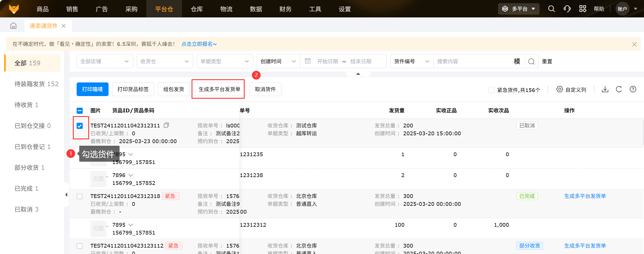Enable the 紧急货件 filter checkbox
This screenshot has height=254, width=644.
point(491,90)
